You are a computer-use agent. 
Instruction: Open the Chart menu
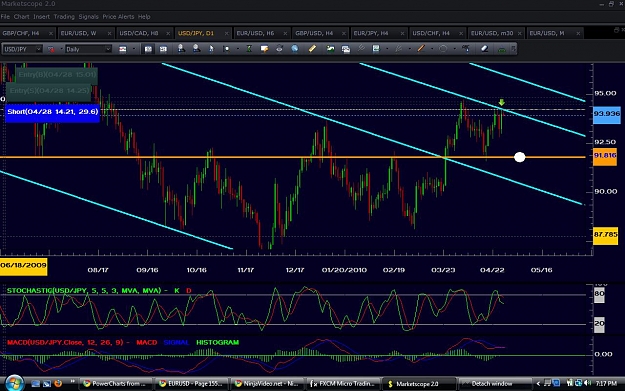(22, 17)
